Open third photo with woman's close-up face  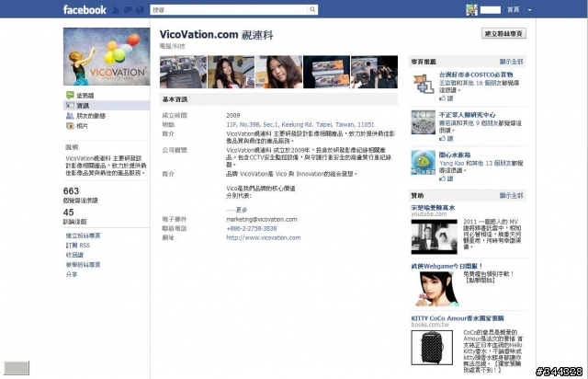[278, 72]
